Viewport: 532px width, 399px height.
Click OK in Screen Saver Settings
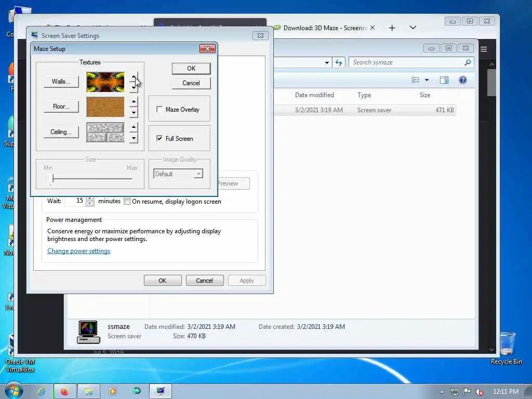click(163, 281)
